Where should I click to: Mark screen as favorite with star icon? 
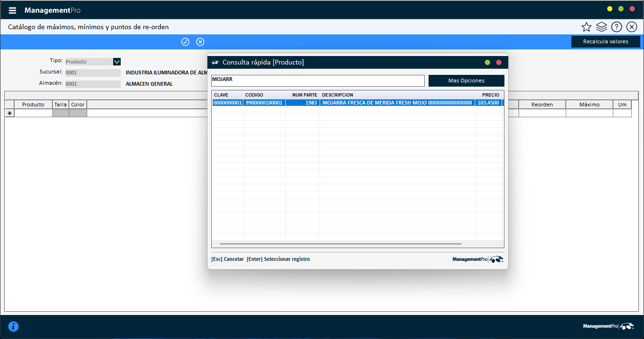[x=586, y=27]
